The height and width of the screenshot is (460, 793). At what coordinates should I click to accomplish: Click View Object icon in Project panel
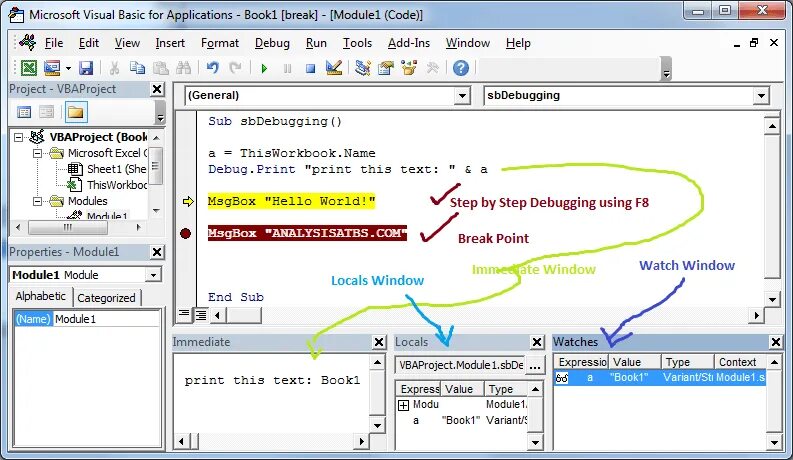47,112
